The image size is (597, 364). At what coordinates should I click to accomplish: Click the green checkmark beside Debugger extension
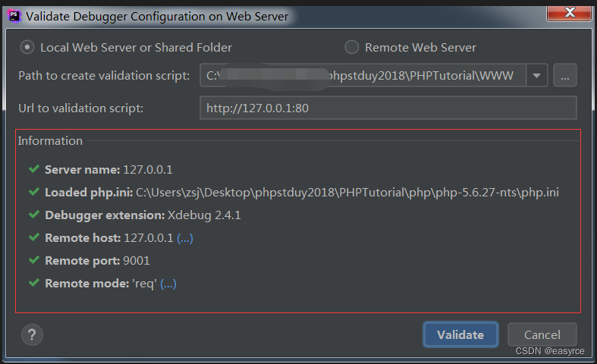coord(33,215)
